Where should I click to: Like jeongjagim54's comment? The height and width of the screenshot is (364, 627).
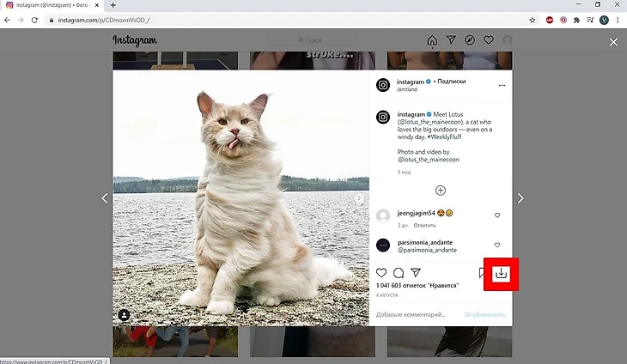tap(497, 215)
